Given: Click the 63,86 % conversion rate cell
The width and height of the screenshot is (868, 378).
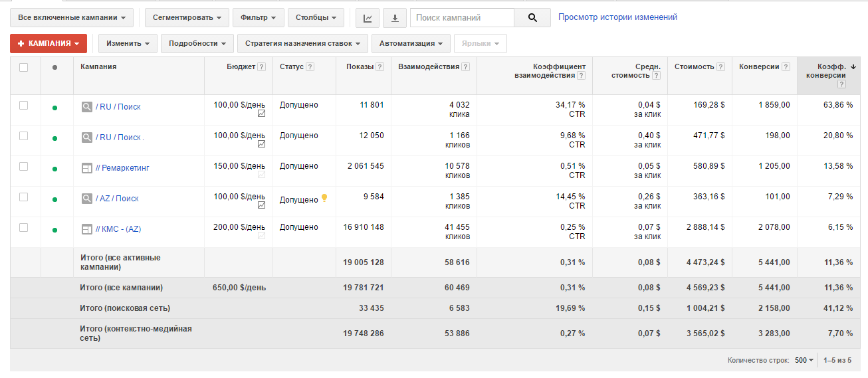Looking at the screenshot, I should pos(838,105).
